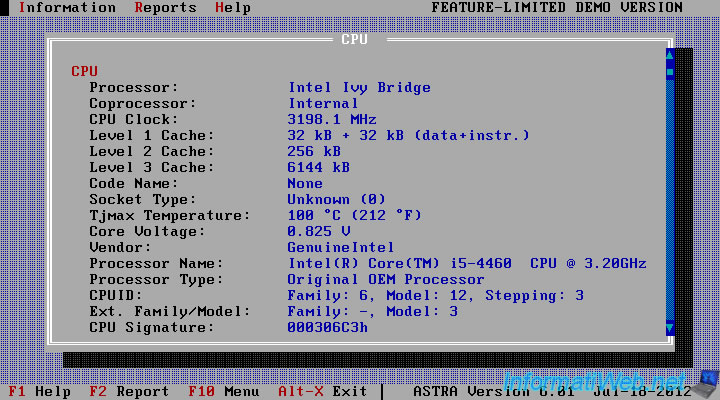The height and width of the screenshot is (400, 720).
Task: Click 'FEATURE-LIMITED DEMO VERSION' text
Action: (x=557, y=8)
